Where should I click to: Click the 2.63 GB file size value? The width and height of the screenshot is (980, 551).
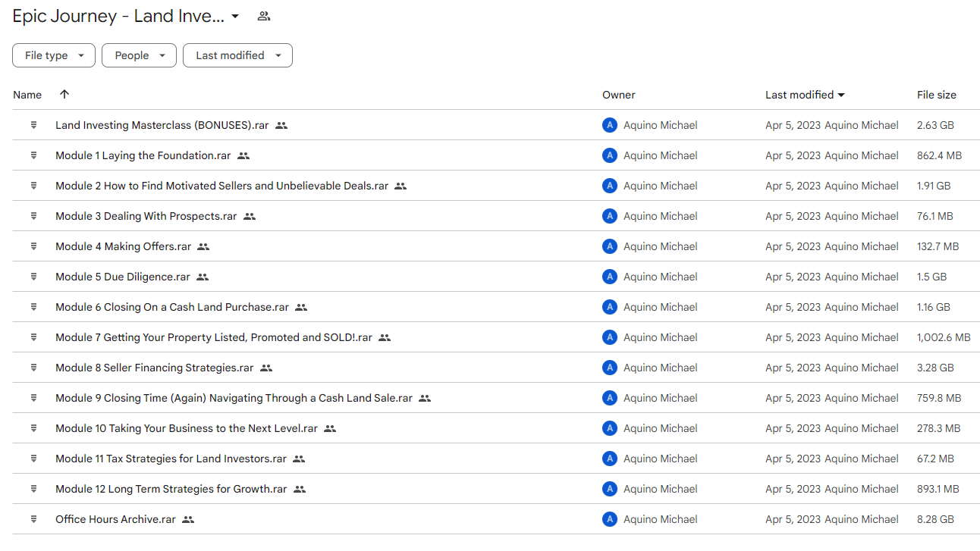(935, 125)
